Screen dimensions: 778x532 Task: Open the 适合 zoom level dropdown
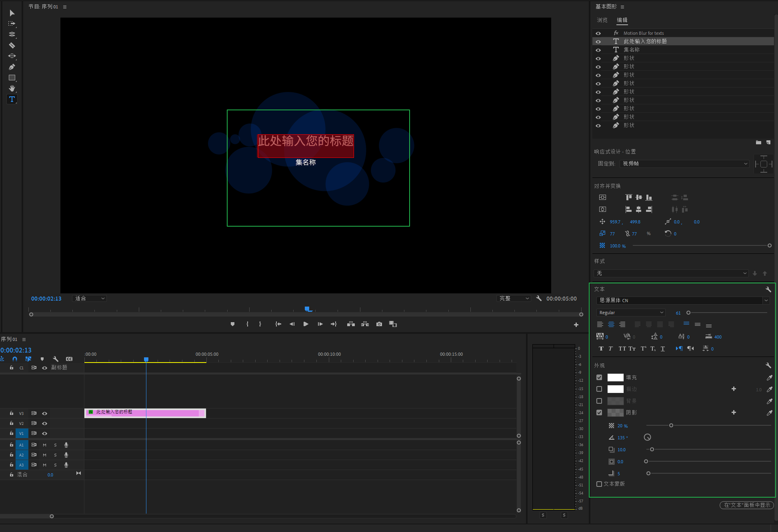[90, 299]
